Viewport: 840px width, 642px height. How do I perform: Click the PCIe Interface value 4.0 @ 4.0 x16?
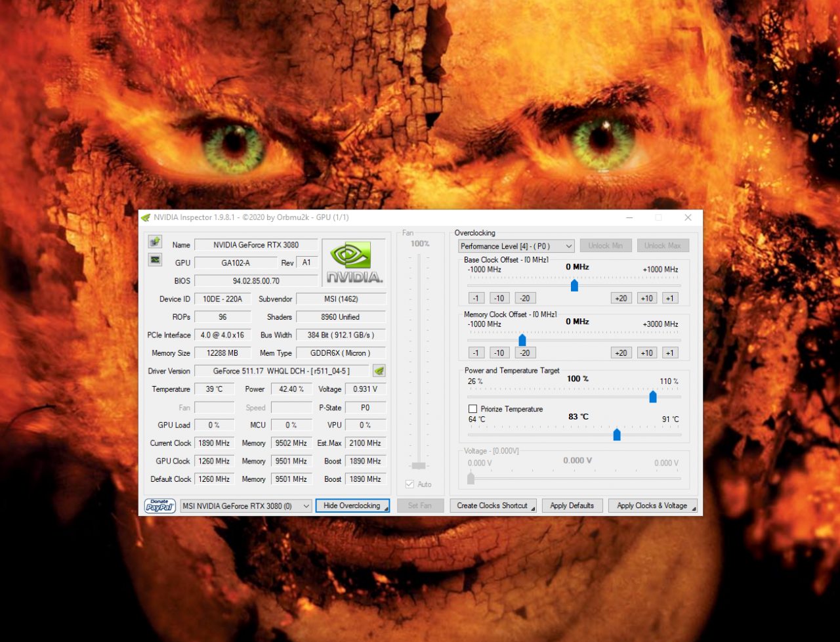click(x=222, y=335)
